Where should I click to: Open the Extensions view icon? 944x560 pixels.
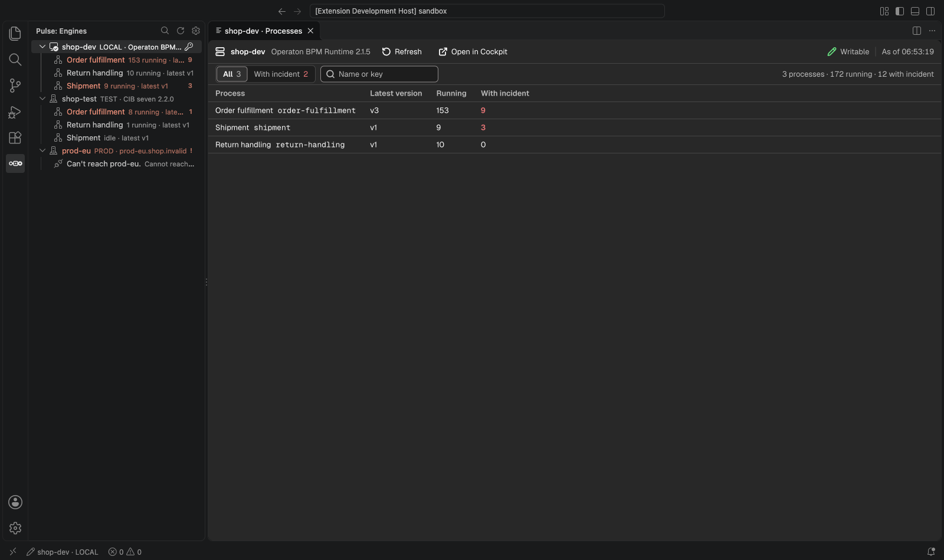[x=15, y=137]
